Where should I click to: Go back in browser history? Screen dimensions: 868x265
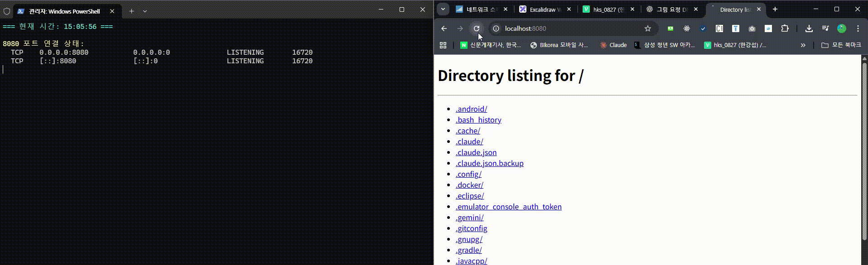click(x=444, y=28)
